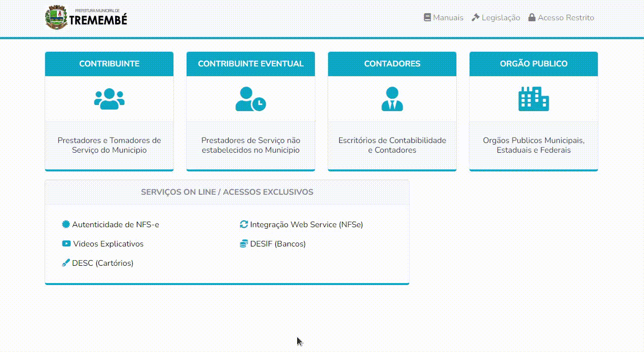Click the person with clock icon

(251, 99)
